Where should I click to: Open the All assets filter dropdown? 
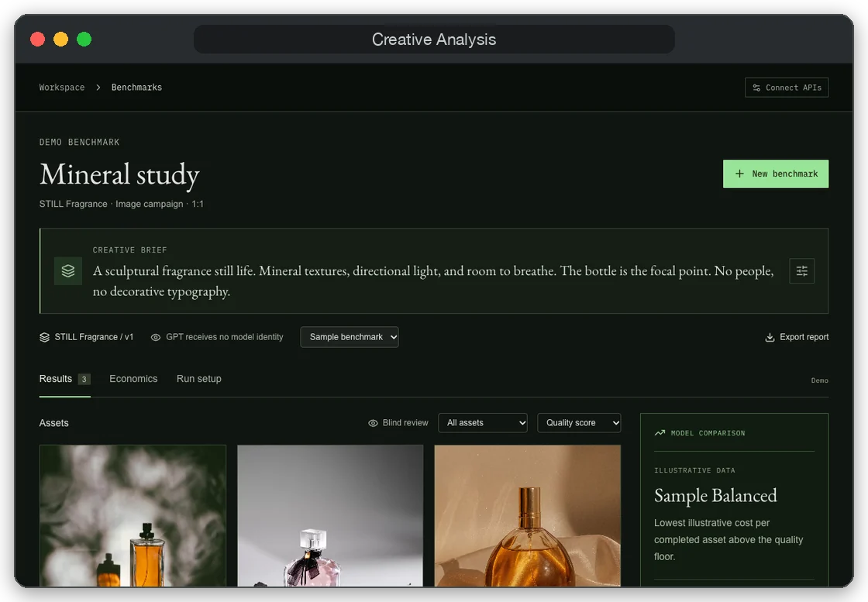483,423
